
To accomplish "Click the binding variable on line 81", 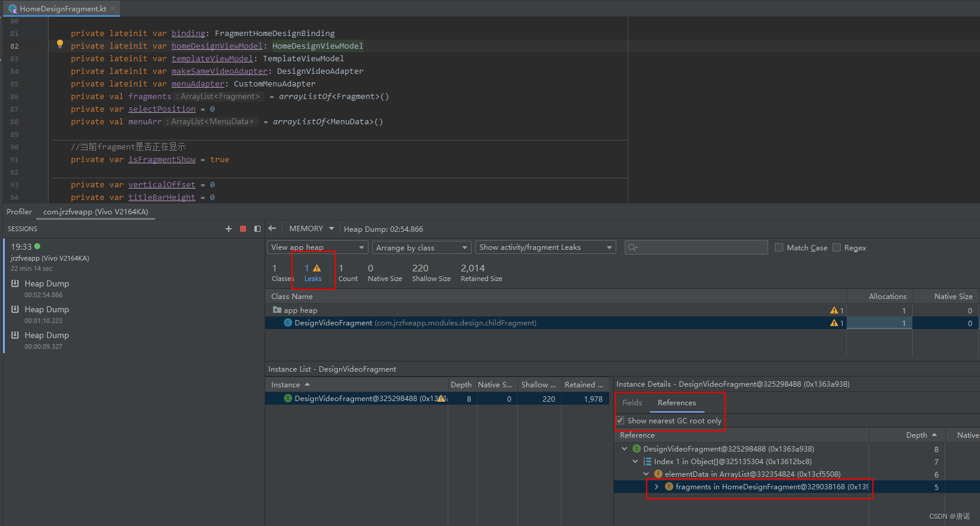I will (188, 33).
